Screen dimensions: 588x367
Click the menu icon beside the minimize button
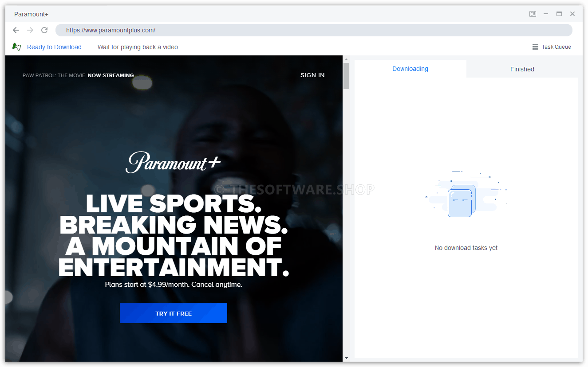tap(533, 14)
